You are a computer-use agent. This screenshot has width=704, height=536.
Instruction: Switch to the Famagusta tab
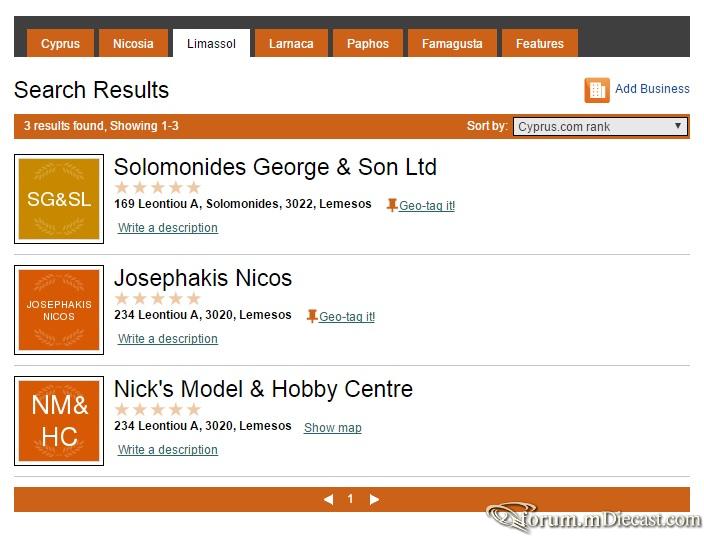point(452,44)
